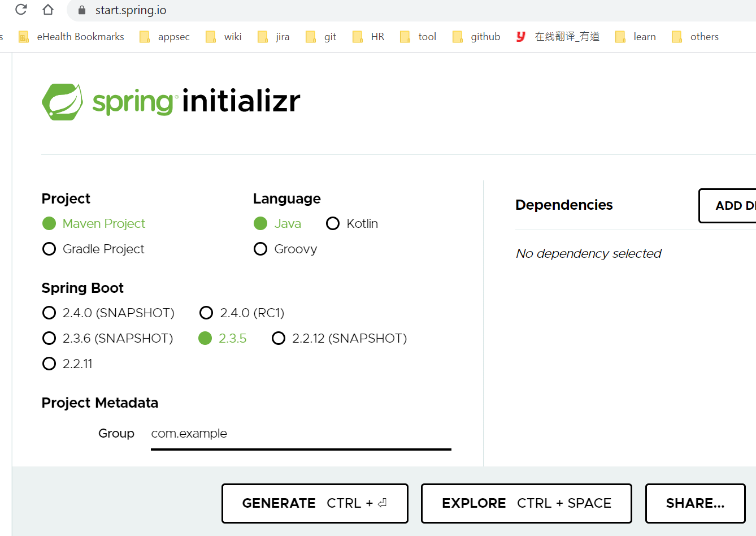756x536 pixels.
Task: Click the GENERATE button
Action: tap(315, 503)
